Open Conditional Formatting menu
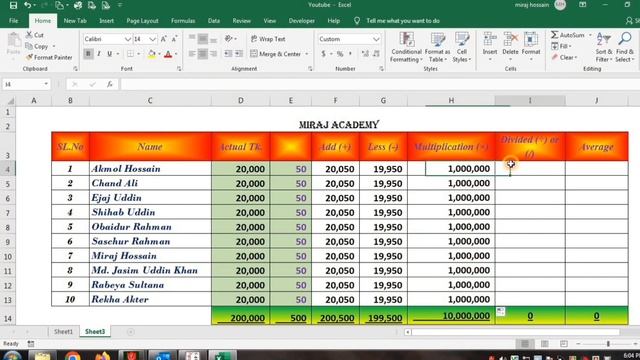Viewport: 640px width, 360px height. click(406, 47)
